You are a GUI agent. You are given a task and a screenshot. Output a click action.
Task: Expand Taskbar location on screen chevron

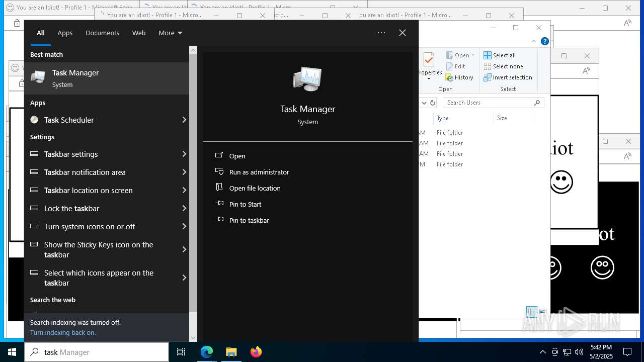tap(184, 190)
